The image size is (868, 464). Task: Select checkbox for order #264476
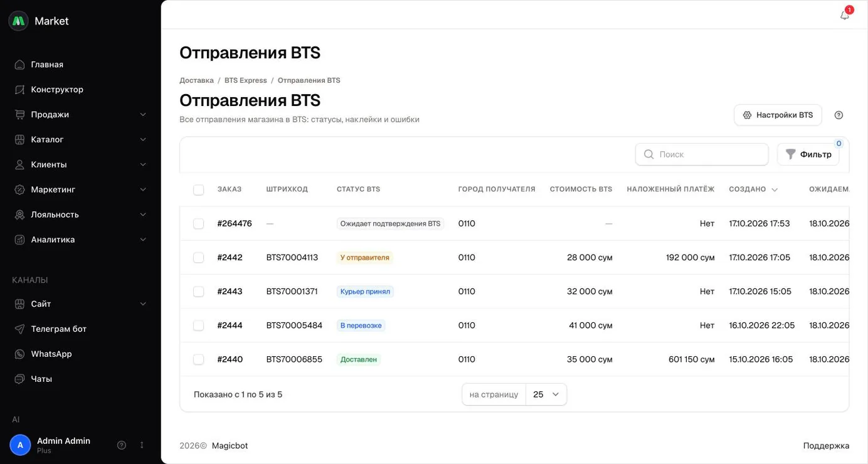[198, 224]
